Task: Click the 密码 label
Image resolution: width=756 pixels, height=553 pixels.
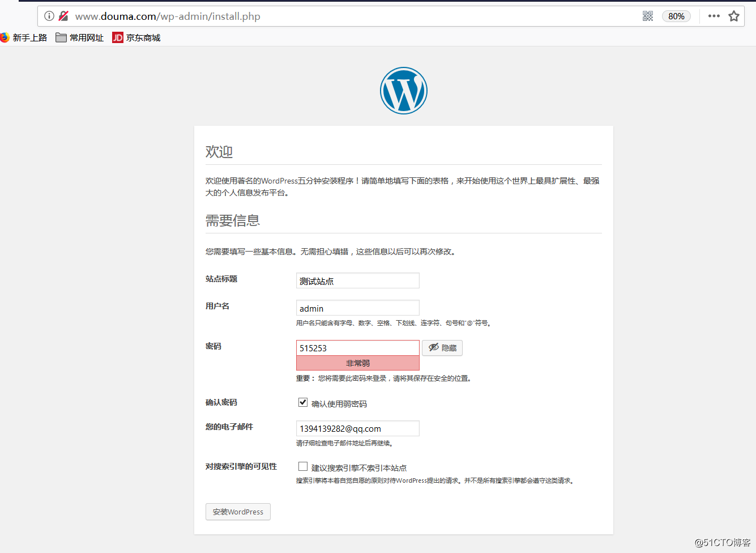Action: tap(213, 346)
